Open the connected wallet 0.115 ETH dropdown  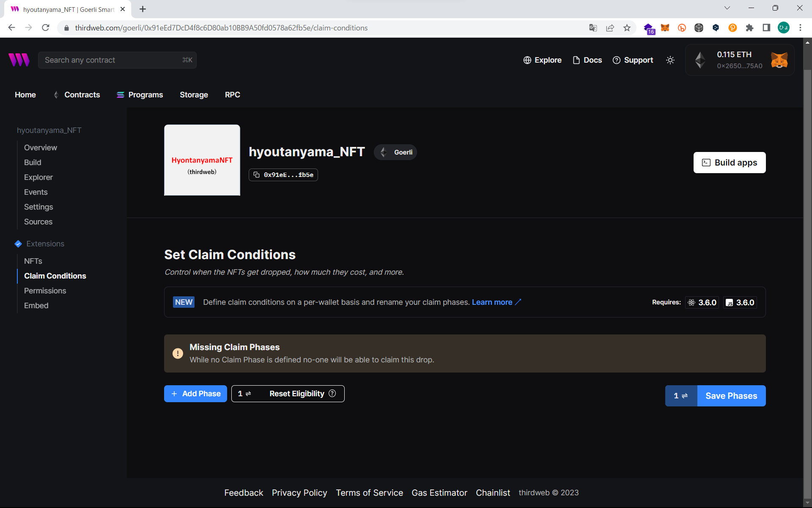(x=739, y=60)
